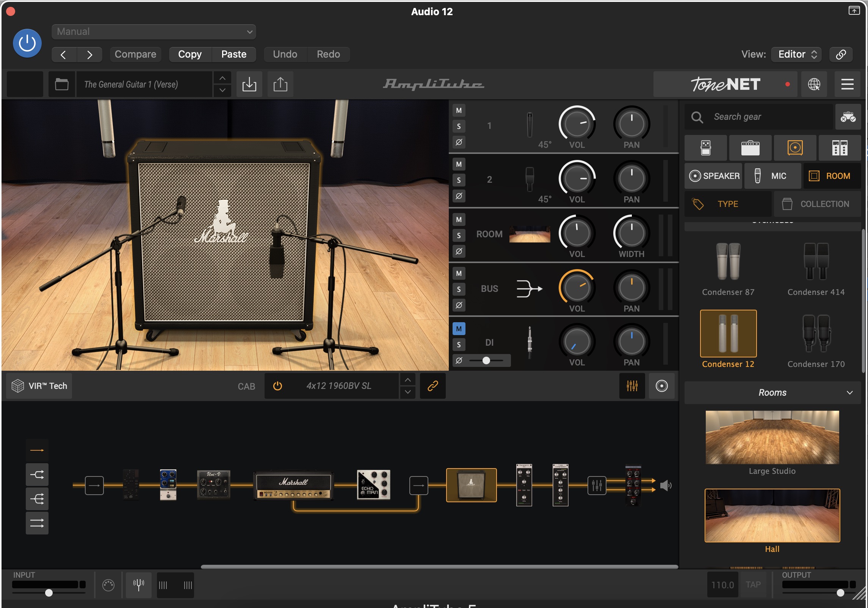
Task: Mute mic channel 1
Action: (459, 111)
